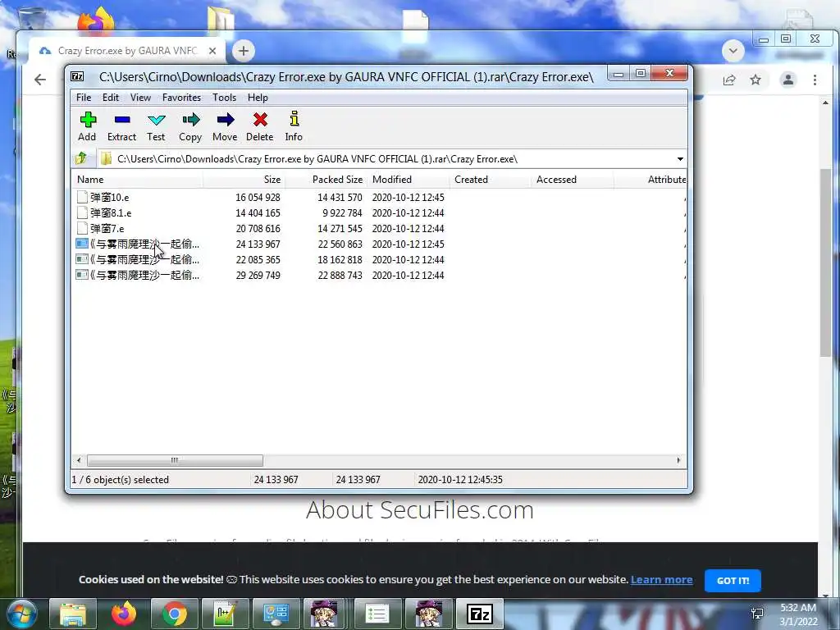
Task: Switch to Chrome in the taskbar
Action: [175, 614]
